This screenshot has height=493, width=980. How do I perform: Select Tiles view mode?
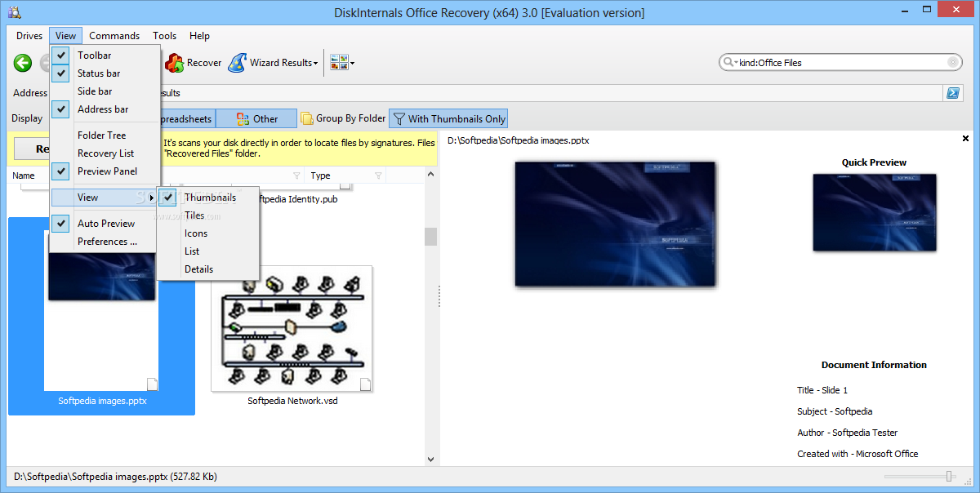point(208,215)
